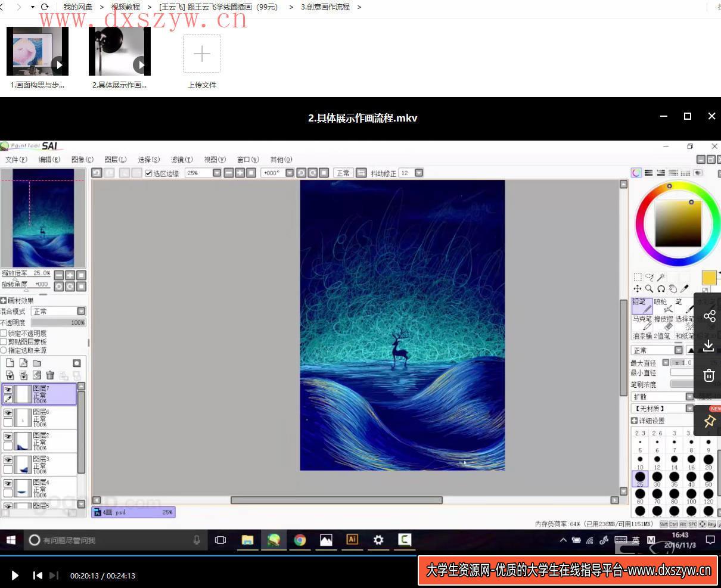Create a new linework layer
Screen dimensions: 721x588
(x=23, y=363)
